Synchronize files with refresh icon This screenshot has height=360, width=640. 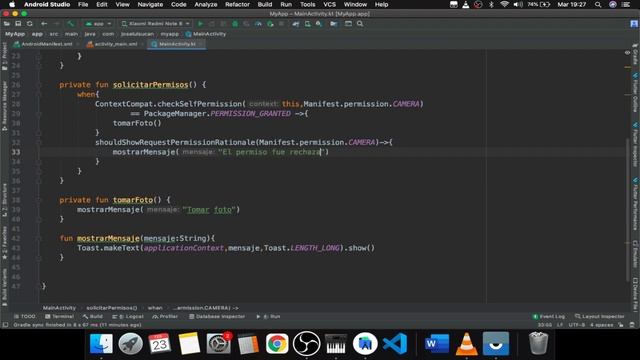pos(29,24)
